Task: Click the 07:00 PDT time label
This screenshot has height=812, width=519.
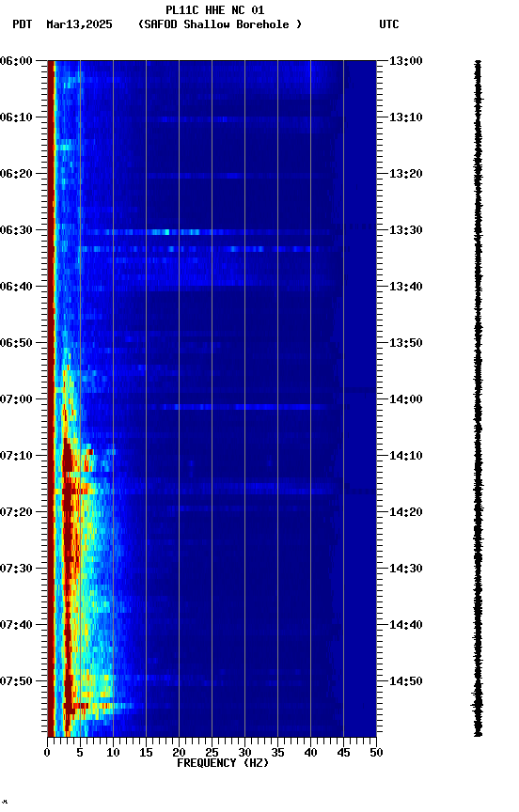Action: point(16,399)
